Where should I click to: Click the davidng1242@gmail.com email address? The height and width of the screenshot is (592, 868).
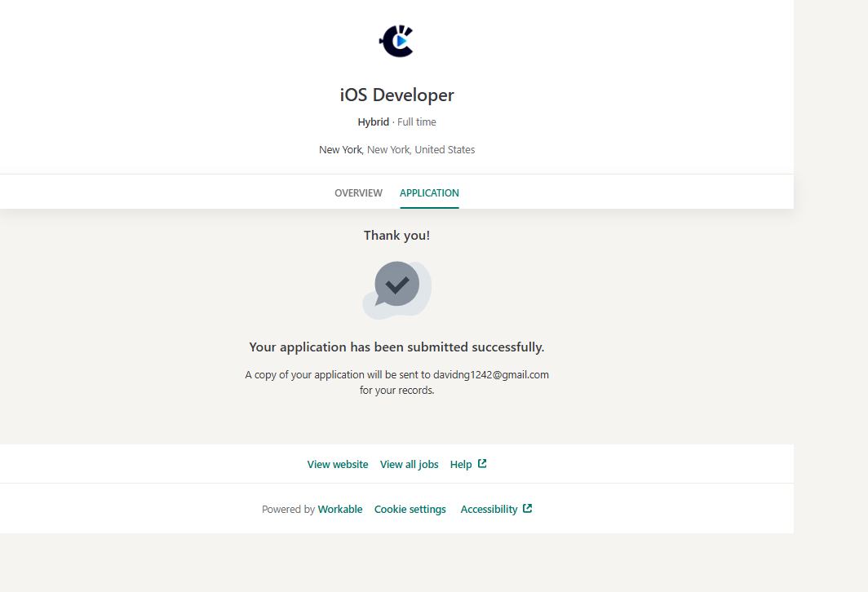[490, 375]
